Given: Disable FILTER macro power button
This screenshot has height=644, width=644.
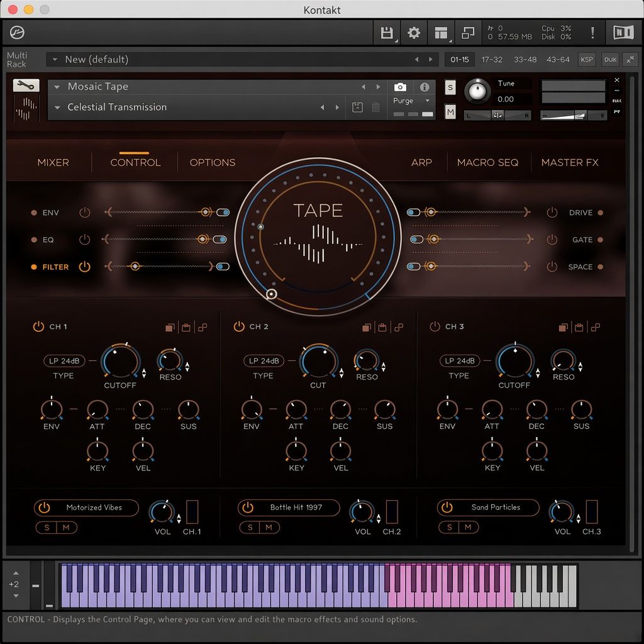Looking at the screenshot, I should click(x=85, y=267).
